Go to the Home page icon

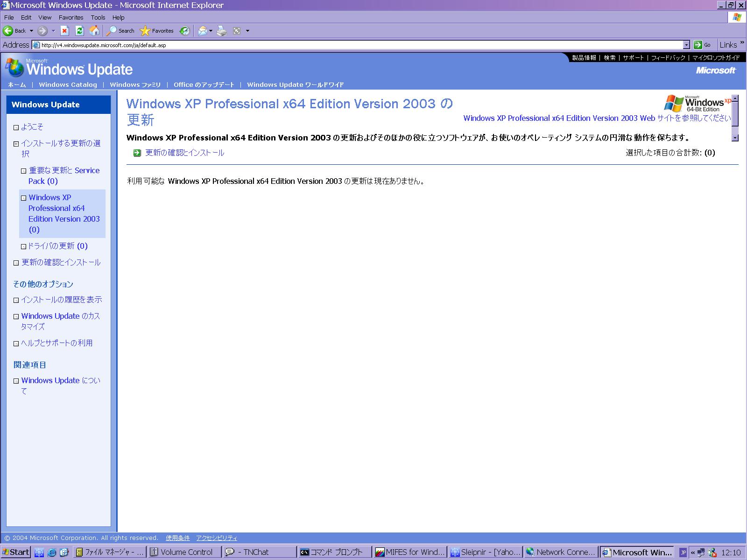[94, 31]
